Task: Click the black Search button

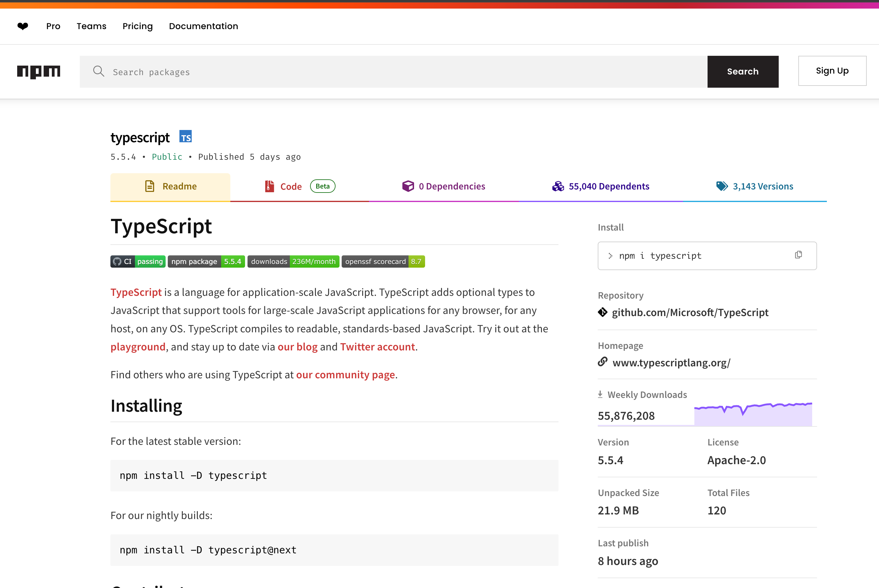Action: [x=743, y=72]
